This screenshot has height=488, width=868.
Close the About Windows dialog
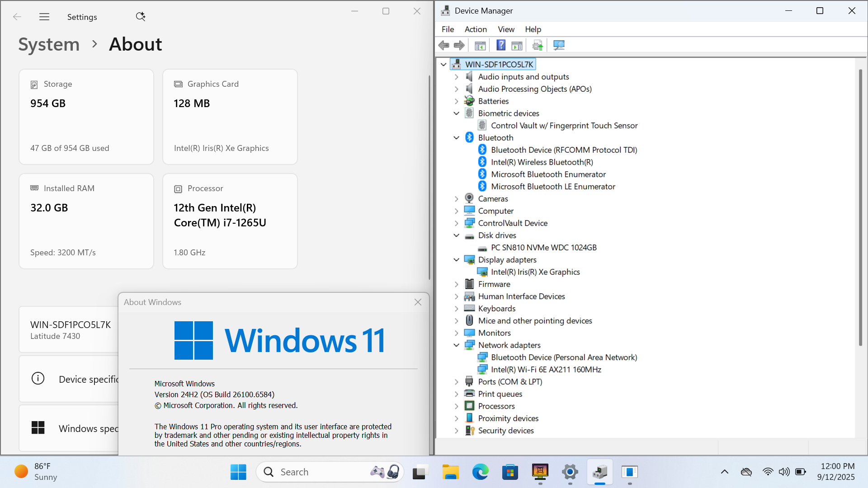[x=418, y=302]
